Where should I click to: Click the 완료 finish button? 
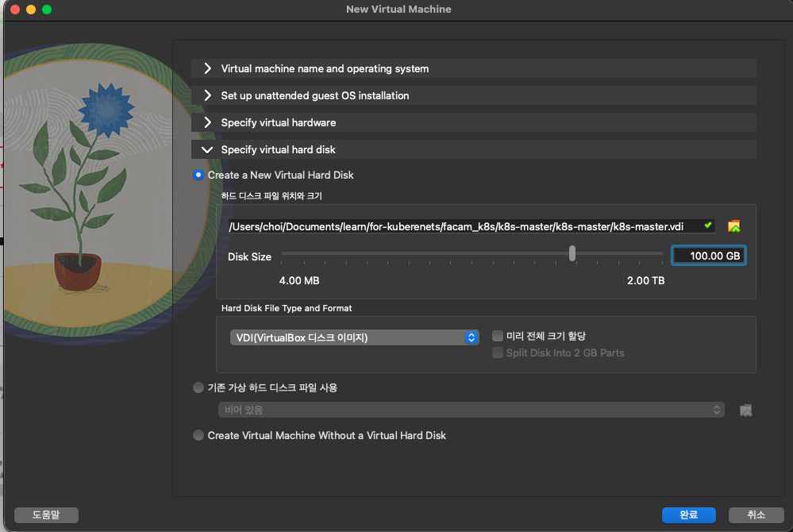coord(689,515)
